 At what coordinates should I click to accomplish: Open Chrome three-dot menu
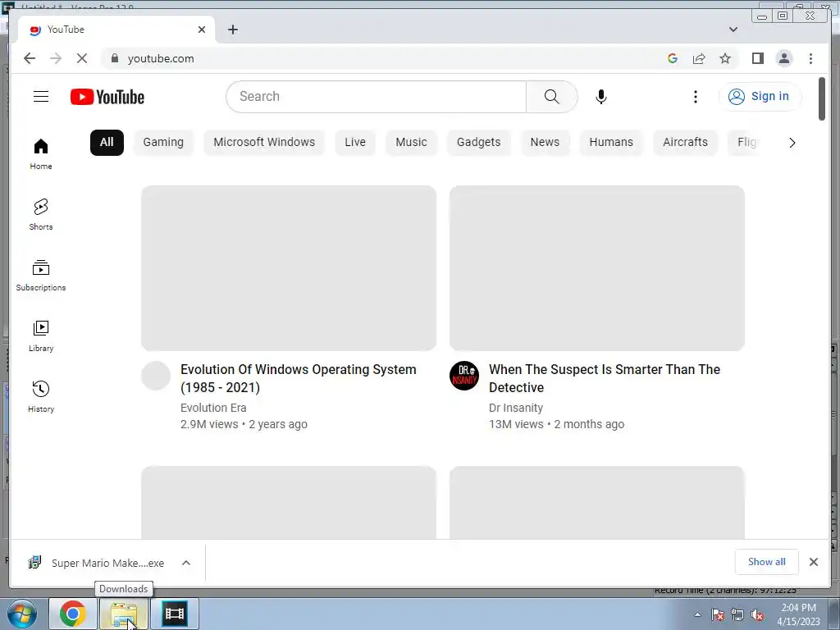(811, 58)
